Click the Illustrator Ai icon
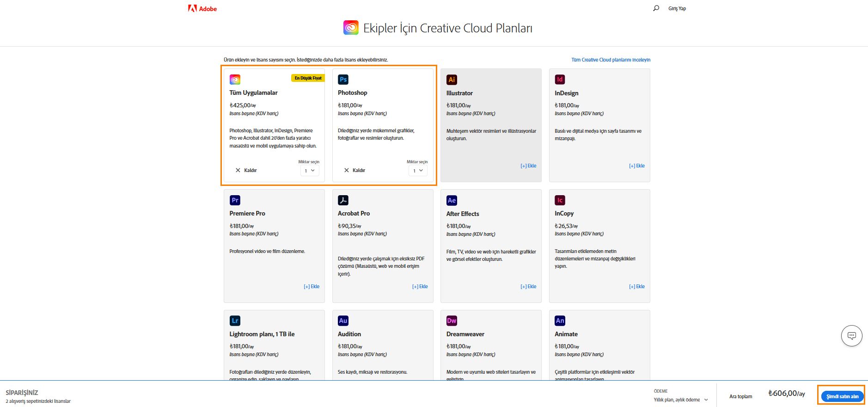The image size is (868, 407). (452, 80)
